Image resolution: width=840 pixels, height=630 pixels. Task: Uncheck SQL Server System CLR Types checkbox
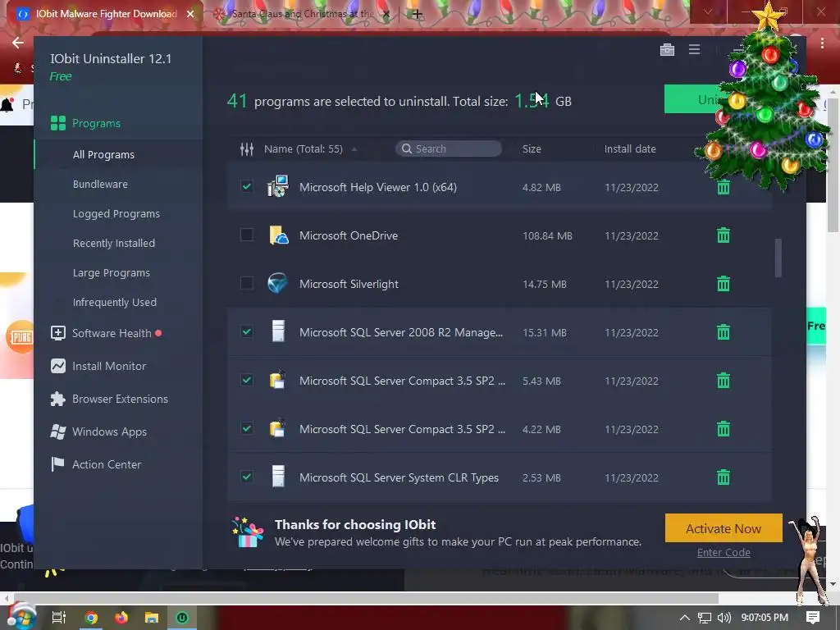(246, 477)
